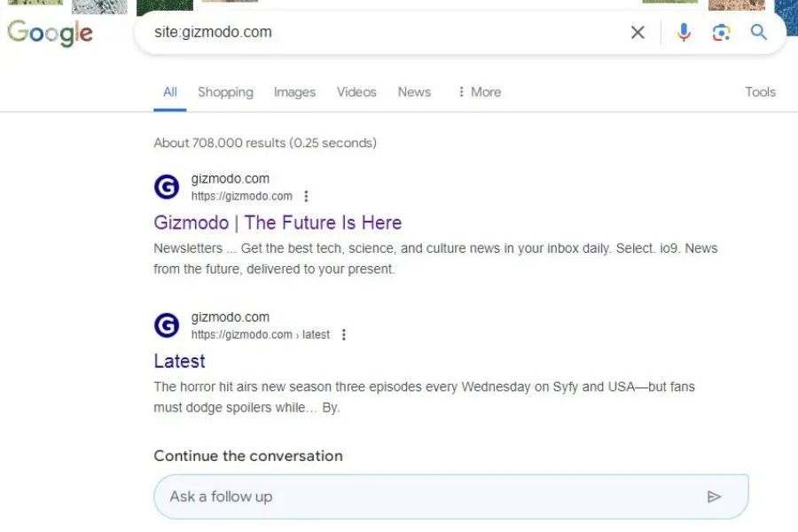Click snippet starting 'The horror hit airs'
This screenshot has width=798, height=532.
point(425,397)
